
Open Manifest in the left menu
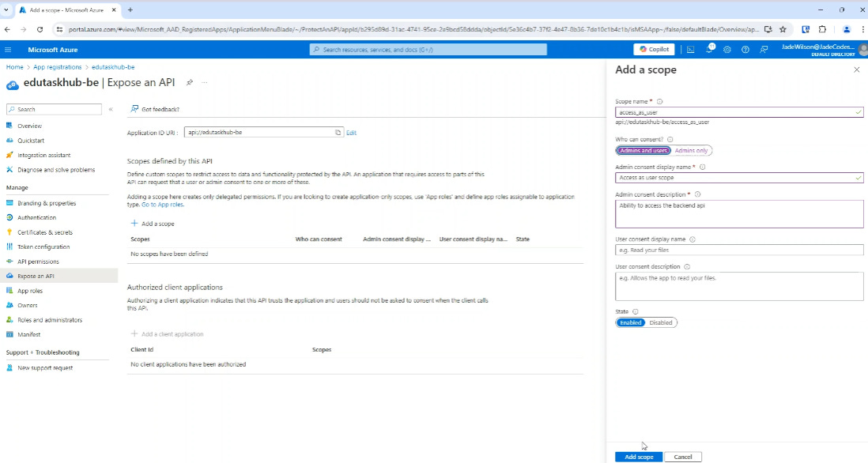(x=28, y=335)
